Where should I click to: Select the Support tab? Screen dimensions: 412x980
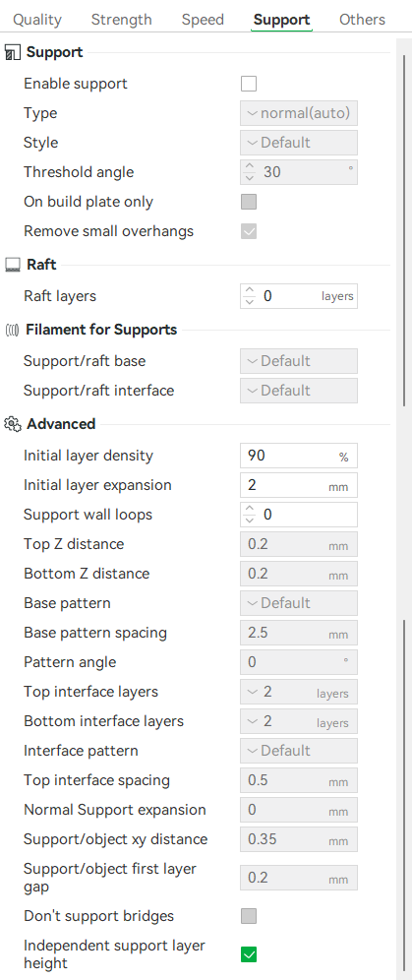(281, 20)
